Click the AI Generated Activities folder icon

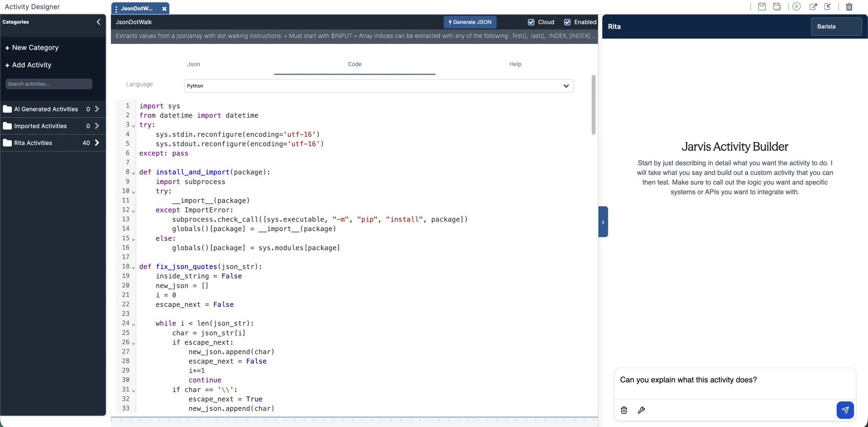click(x=7, y=109)
